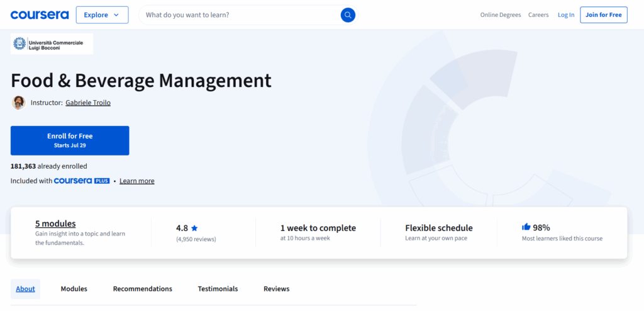Click the Food & Beverage Management title
The height and width of the screenshot is (311, 644).
coord(141,80)
